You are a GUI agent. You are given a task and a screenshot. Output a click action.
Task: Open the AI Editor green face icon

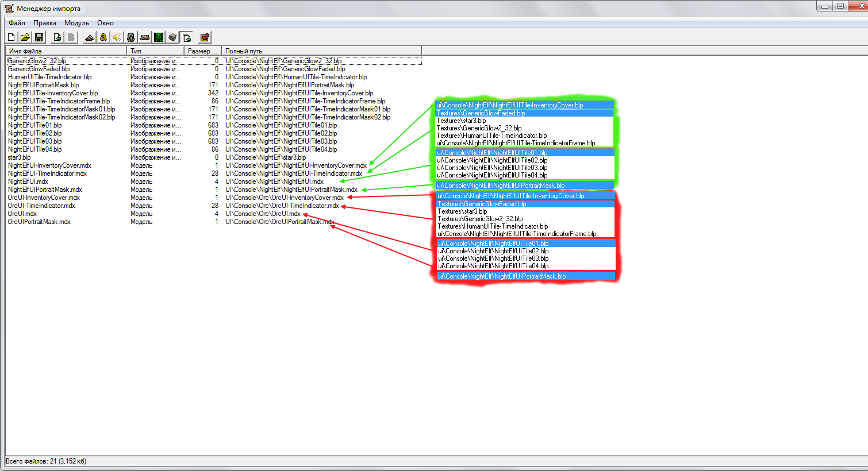click(159, 37)
